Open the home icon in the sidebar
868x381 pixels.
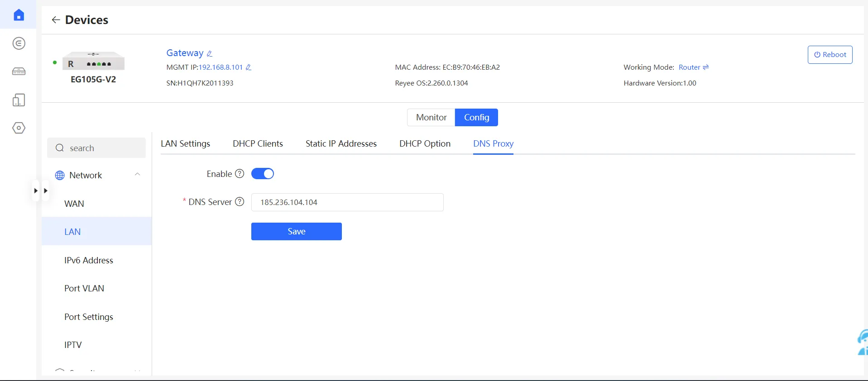click(19, 15)
